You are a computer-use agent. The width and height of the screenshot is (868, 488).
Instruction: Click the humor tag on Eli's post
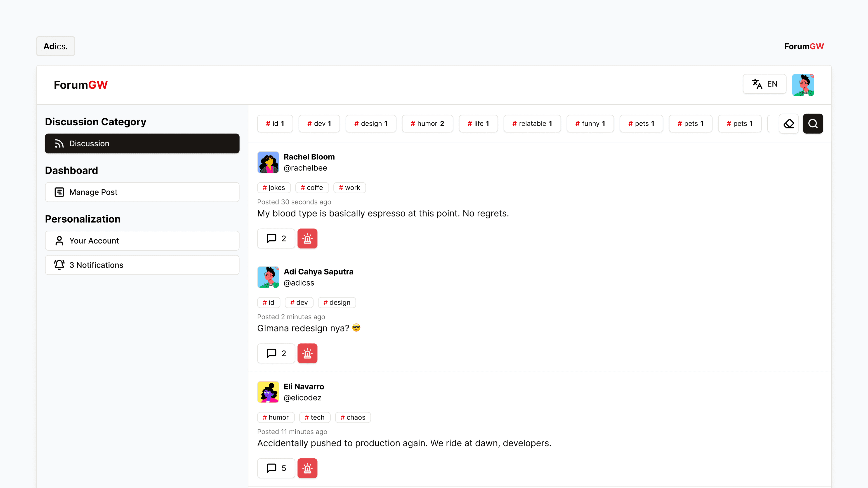(x=276, y=417)
